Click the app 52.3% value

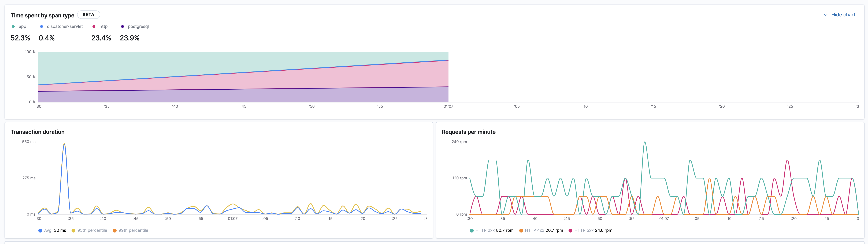(x=20, y=38)
